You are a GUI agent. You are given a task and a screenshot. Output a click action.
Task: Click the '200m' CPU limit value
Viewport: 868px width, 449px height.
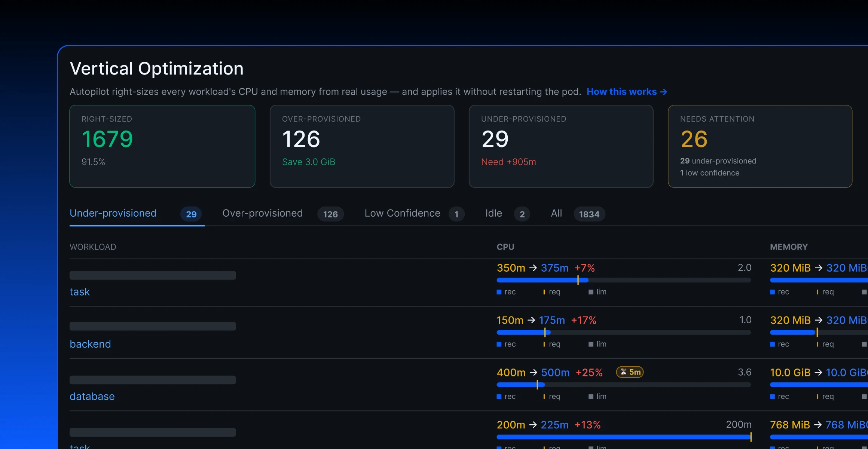pos(739,425)
